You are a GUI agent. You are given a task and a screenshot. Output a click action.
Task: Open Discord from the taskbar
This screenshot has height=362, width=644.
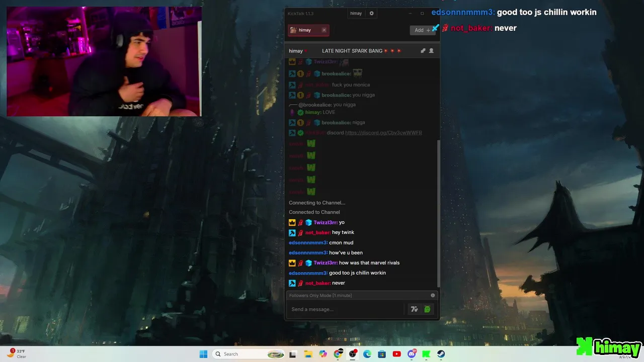(412, 354)
